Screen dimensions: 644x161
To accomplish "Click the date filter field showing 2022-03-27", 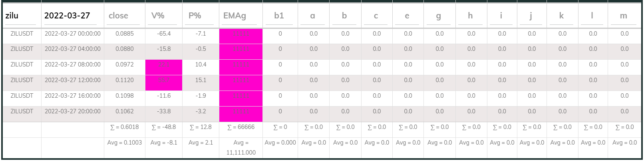I will [x=72, y=16].
